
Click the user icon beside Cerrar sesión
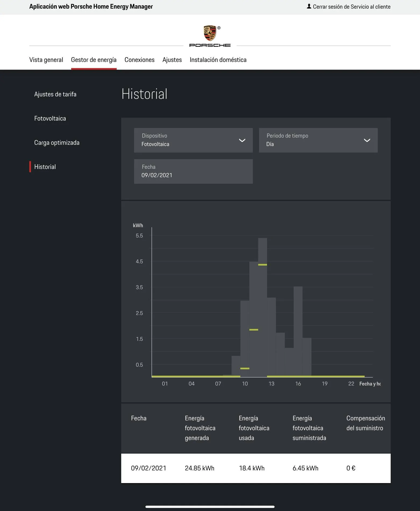point(309,6)
